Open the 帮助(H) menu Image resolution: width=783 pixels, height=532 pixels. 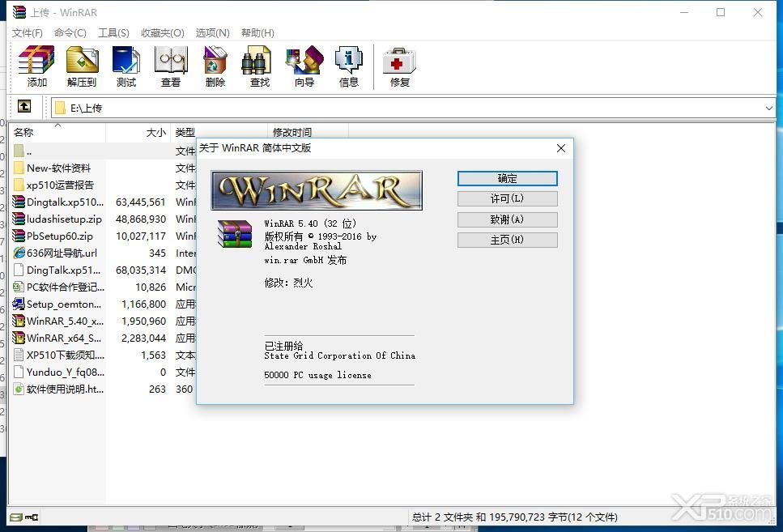tap(257, 33)
